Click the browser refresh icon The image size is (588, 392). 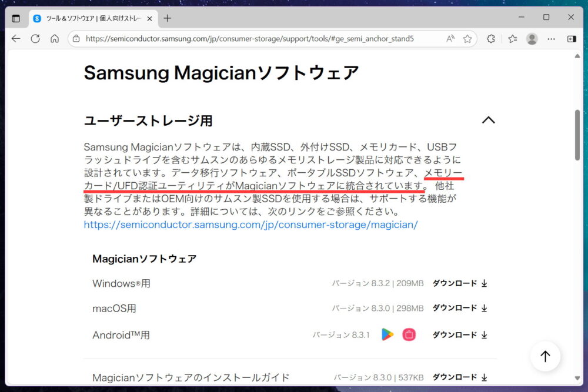pyautogui.click(x=35, y=39)
